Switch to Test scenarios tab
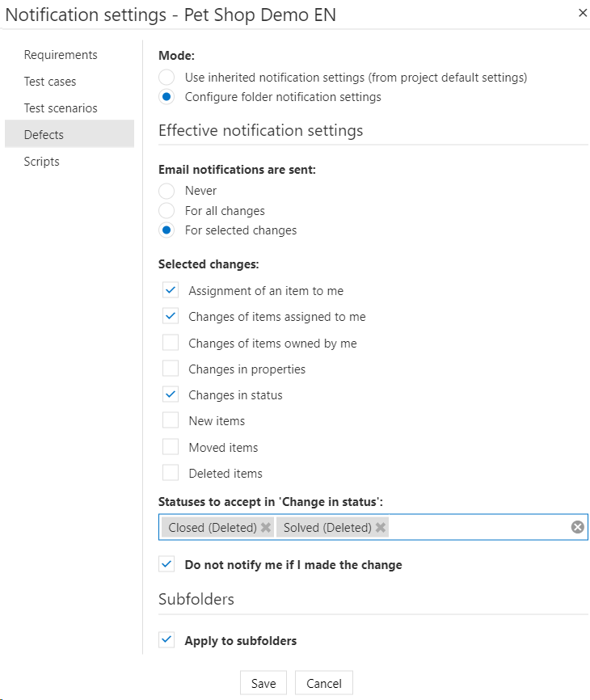Screen dimensions: 590x700 click(x=61, y=108)
